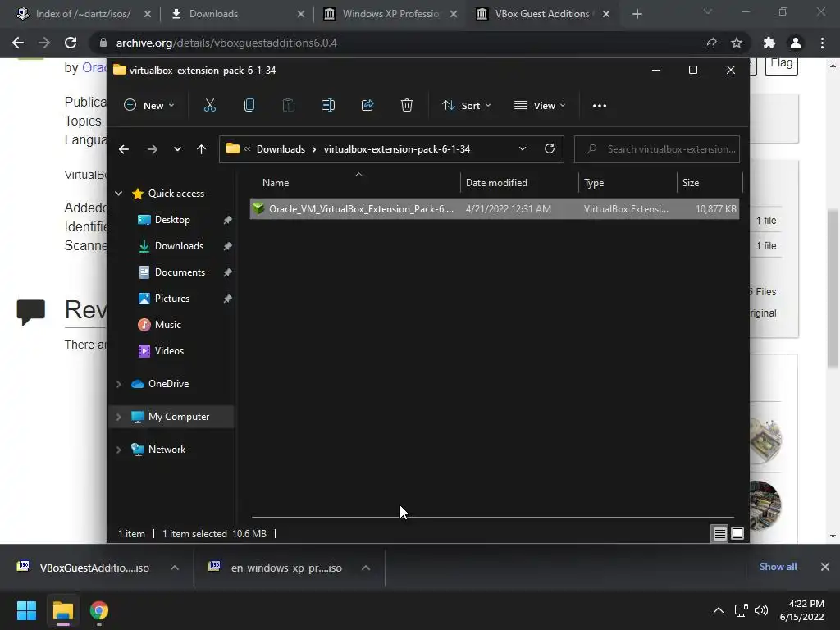Click the Cut scissors icon in Explorer toolbar

pyautogui.click(x=209, y=106)
